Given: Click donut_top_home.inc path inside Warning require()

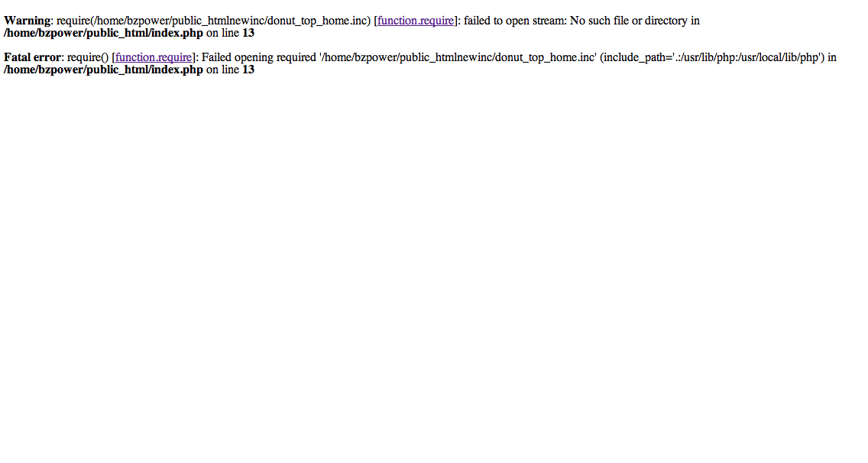Looking at the screenshot, I should pyautogui.click(x=230, y=21).
